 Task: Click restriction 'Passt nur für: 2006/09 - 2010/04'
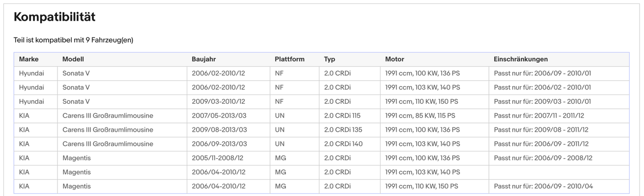pyautogui.click(x=543, y=186)
